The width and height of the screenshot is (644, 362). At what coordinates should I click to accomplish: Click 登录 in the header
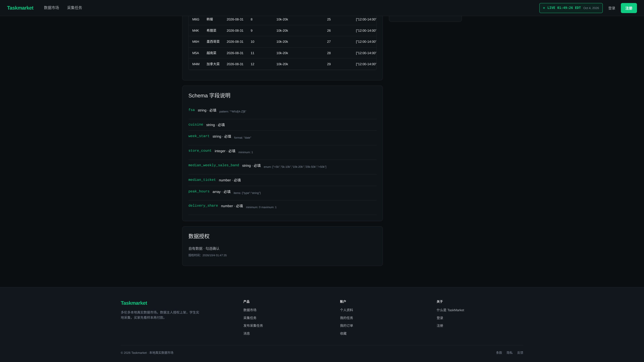click(x=612, y=8)
